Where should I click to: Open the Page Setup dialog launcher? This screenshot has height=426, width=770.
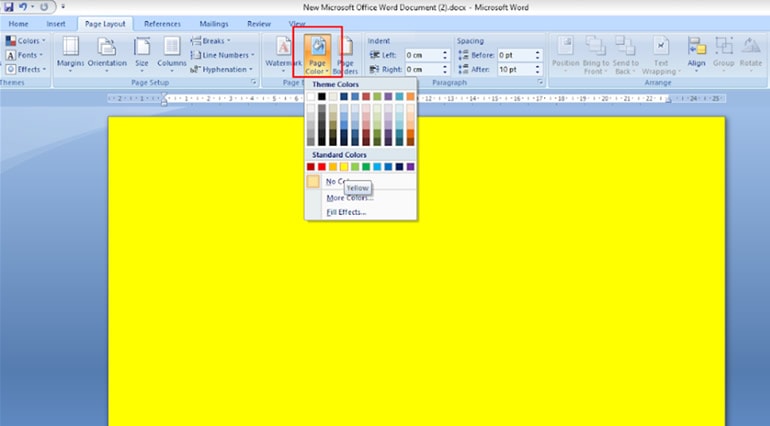click(254, 83)
